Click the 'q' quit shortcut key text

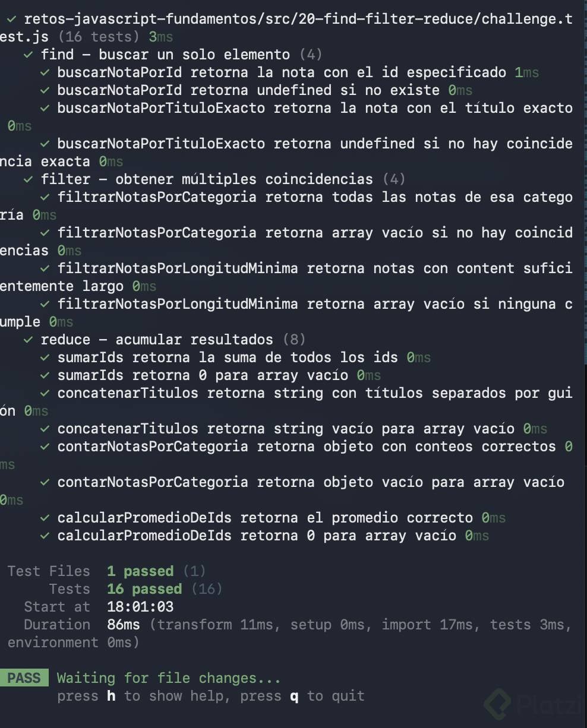pos(294,697)
